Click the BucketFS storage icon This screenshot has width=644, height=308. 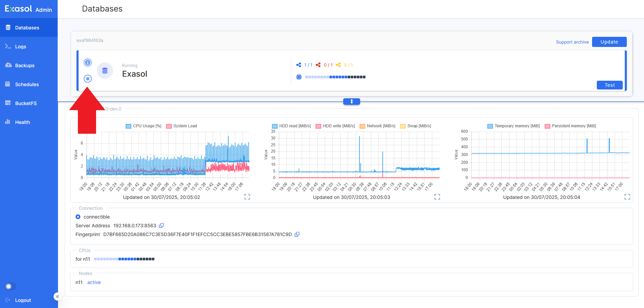[x=8, y=103]
